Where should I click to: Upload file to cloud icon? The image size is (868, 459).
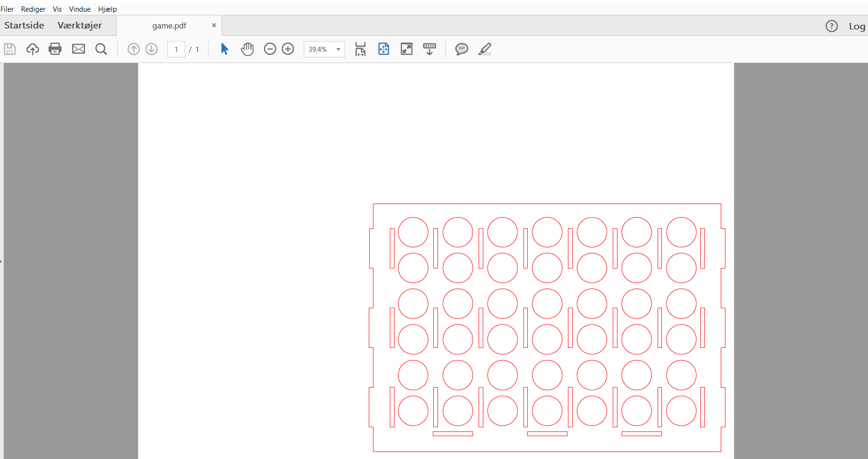tap(32, 49)
